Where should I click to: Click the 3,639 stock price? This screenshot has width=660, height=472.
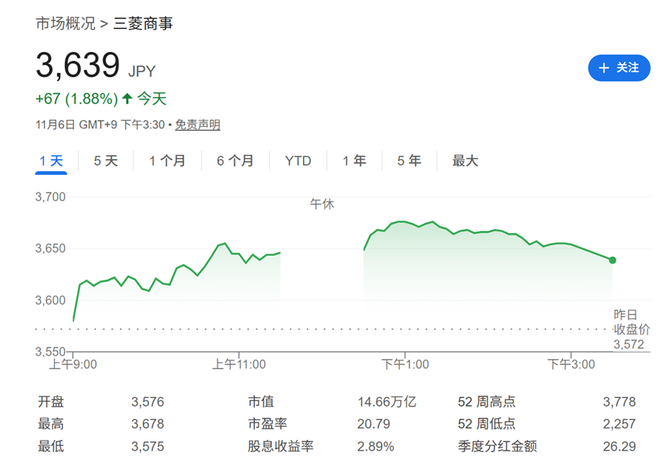(x=76, y=66)
